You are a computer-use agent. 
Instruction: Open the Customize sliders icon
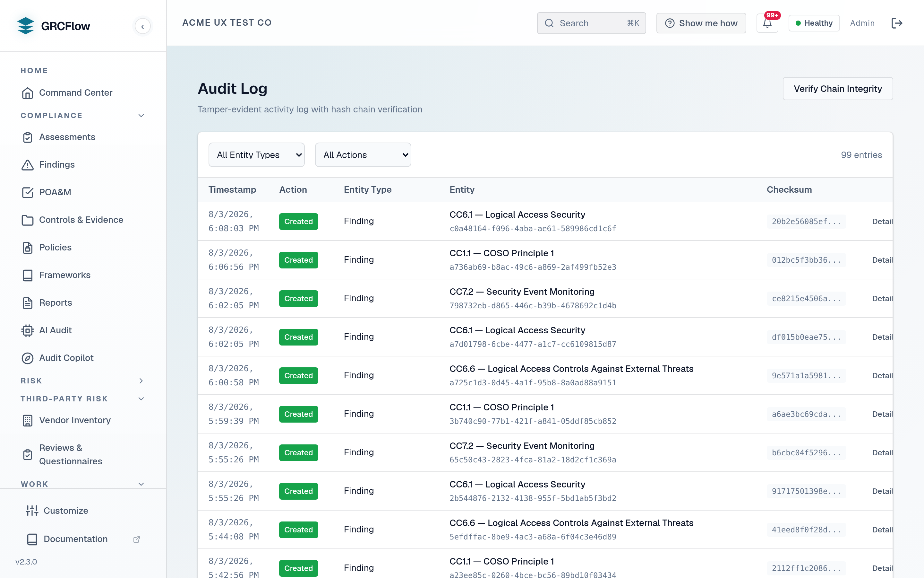(x=32, y=511)
